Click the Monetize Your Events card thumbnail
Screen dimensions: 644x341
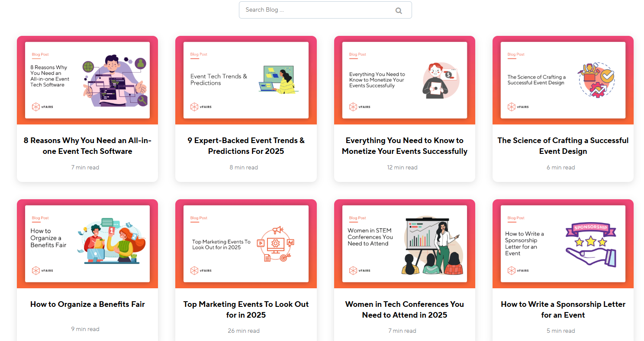click(x=404, y=80)
